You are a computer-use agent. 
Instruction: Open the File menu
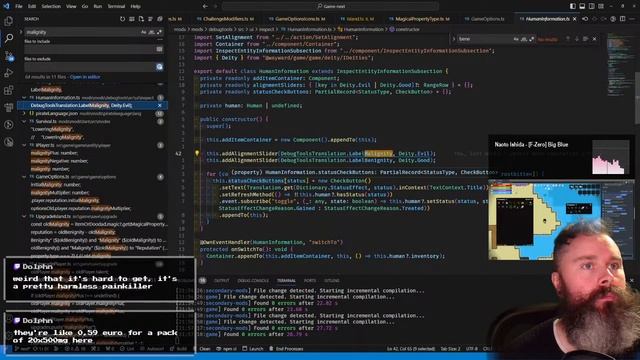[19, 6]
